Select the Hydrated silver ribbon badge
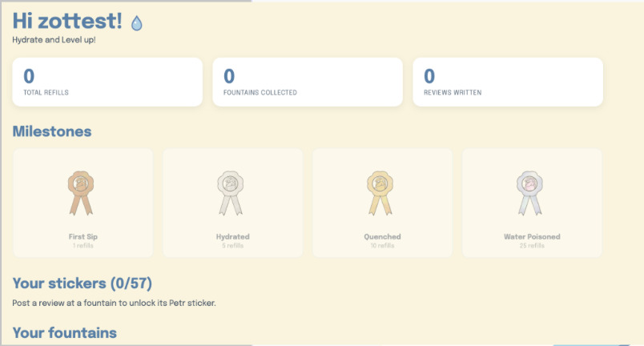 [x=231, y=193]
